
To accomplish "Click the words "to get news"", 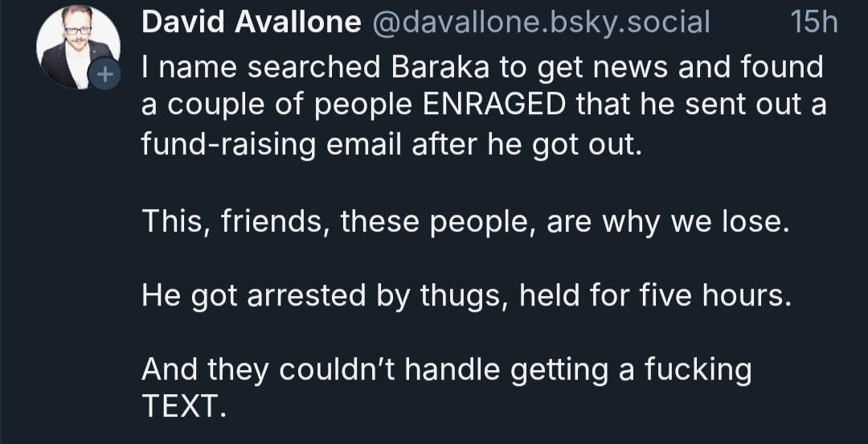I will pos(577,68).
